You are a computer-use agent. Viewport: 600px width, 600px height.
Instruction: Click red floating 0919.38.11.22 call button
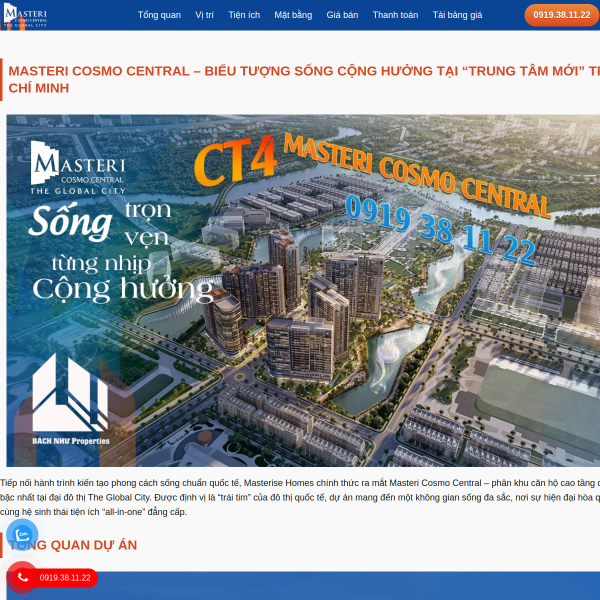pos(55,578)
